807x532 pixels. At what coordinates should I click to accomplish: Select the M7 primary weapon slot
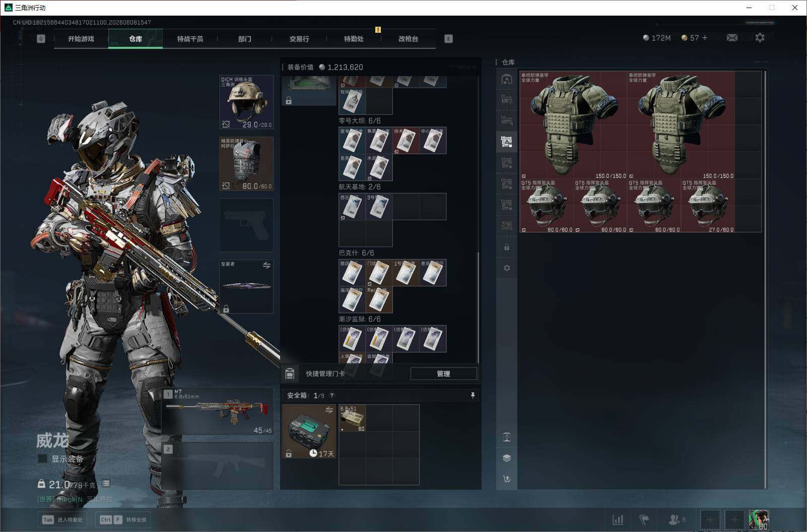point(218,412)
